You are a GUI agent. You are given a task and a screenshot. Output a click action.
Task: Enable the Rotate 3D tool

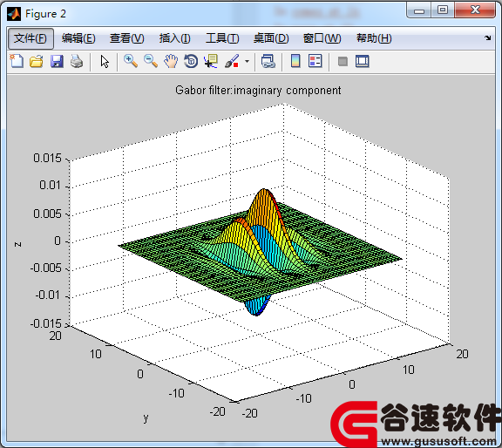[191, 61]
